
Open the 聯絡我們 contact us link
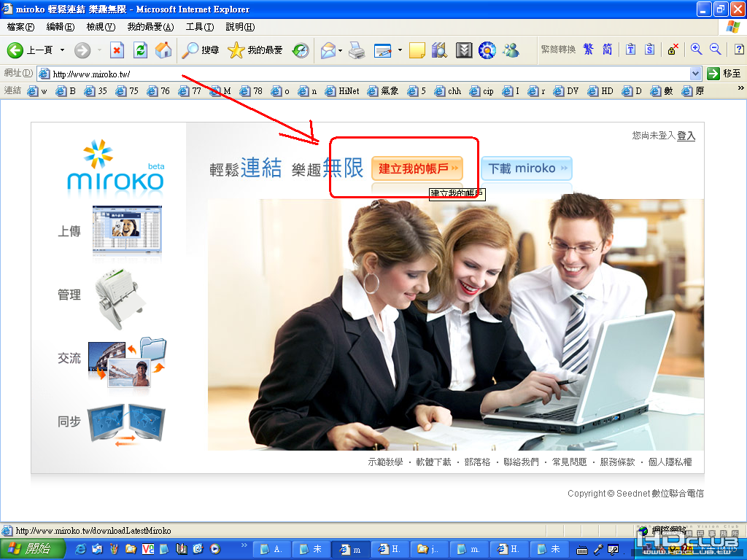click(521, 462)
